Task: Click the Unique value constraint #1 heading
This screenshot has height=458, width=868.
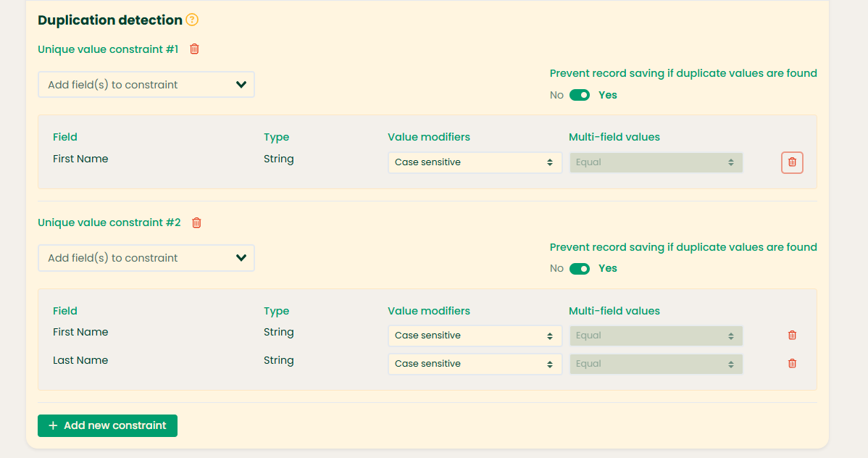Action: pos(108,49)
